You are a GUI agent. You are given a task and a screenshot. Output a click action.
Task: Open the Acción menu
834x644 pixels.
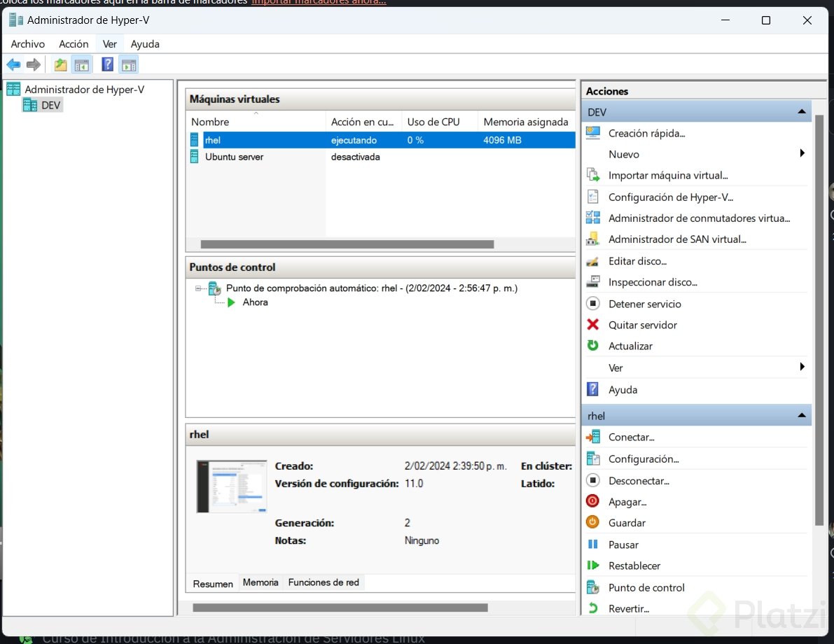pos(74,44)
